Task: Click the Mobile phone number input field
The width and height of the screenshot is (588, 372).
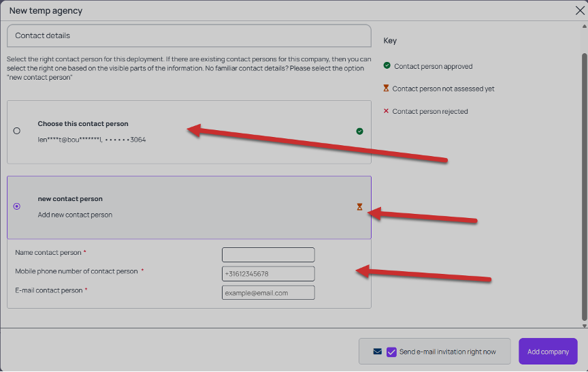Action: [268, 274]
